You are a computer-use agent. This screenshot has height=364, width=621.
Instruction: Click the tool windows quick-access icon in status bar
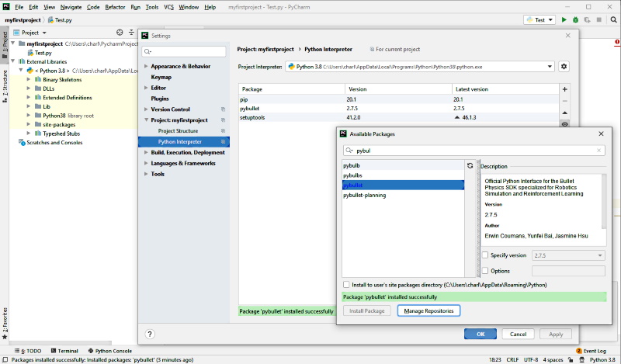(5, 359)
